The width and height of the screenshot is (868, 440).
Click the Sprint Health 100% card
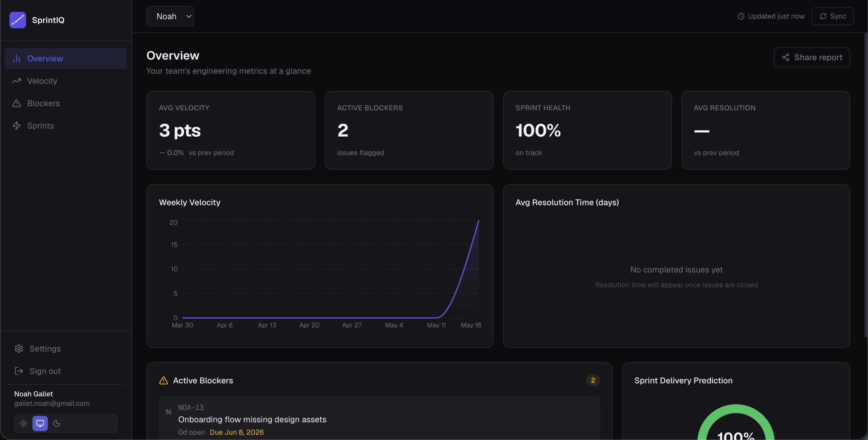(587, 130)
